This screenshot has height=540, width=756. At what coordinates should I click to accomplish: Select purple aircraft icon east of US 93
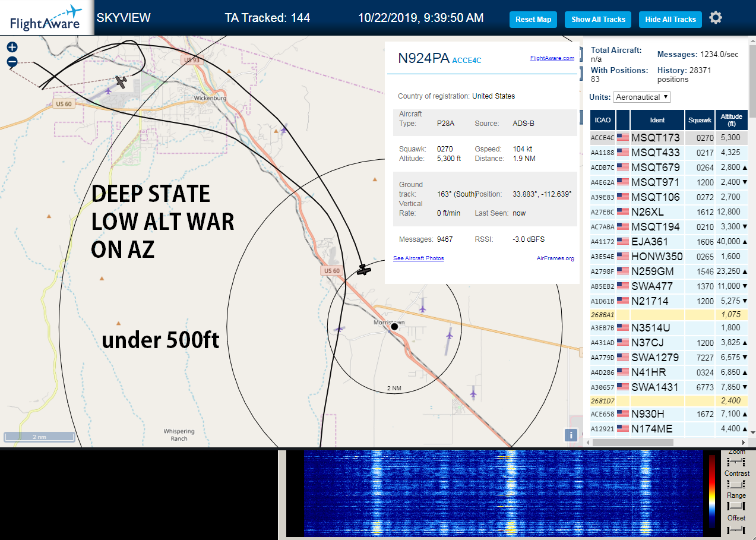tap(284, 128)
